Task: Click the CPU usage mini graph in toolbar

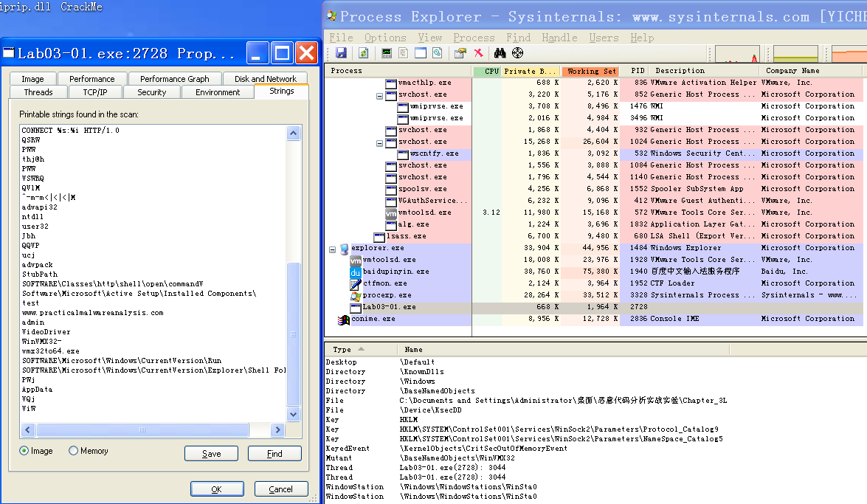Action: point(736,54)
